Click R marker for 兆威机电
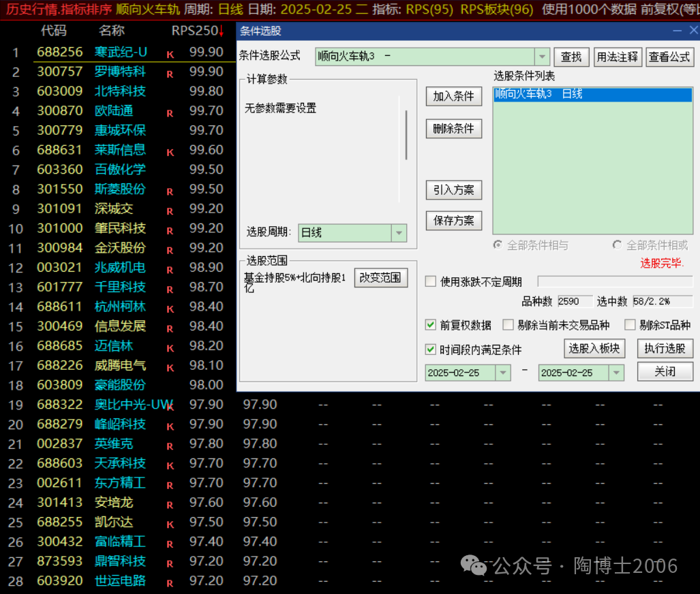 coord(170,270)
